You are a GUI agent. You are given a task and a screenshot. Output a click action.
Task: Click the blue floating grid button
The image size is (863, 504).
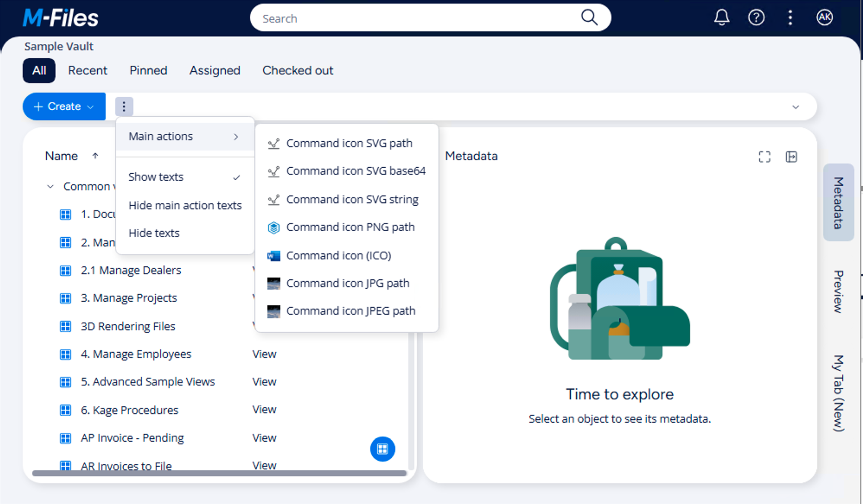point(383,449)
